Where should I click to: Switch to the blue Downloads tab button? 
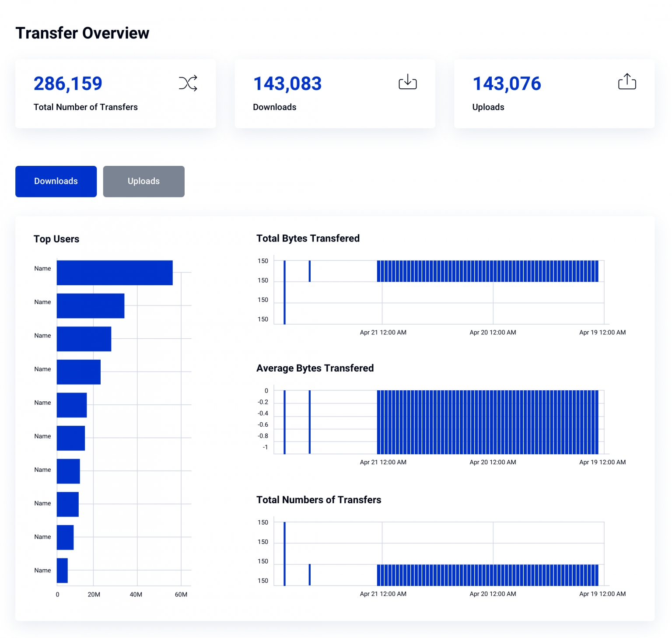click(x=56, y=181)
